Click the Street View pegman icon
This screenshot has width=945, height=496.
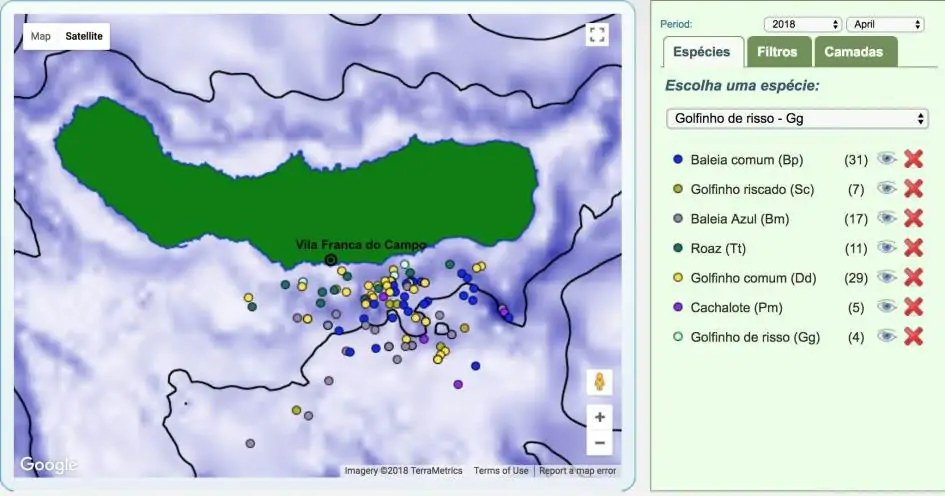pos(599,382)
